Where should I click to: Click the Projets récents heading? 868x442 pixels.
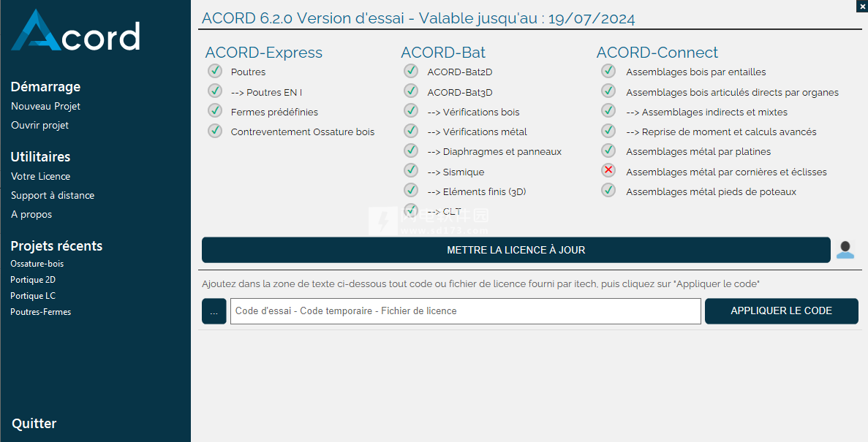56,246
